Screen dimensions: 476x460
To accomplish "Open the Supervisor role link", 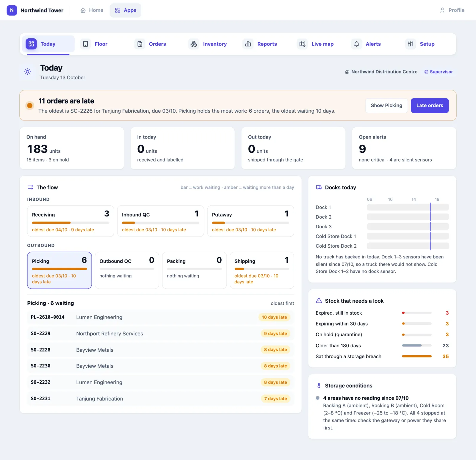I will tap(439, 72).
